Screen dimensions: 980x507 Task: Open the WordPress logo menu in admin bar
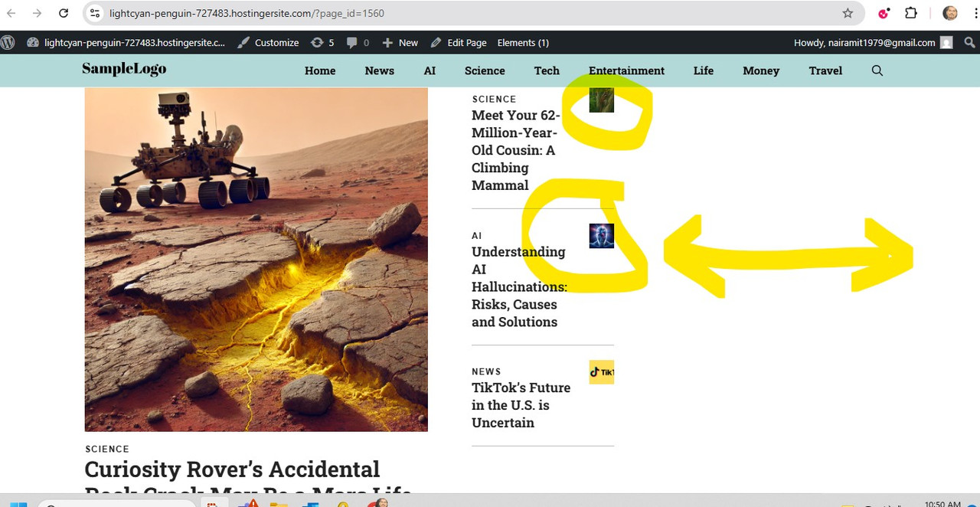coord(8,43)
